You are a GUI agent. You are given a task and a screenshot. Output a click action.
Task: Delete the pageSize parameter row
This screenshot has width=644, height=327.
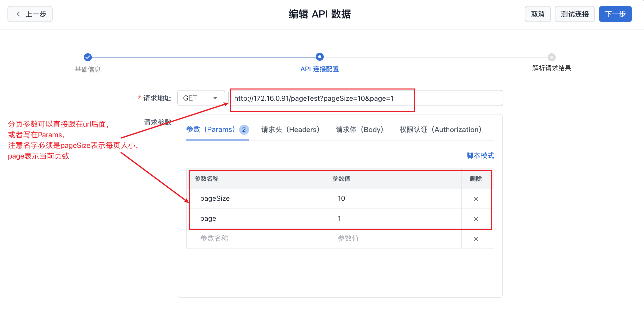click(476, 199)
